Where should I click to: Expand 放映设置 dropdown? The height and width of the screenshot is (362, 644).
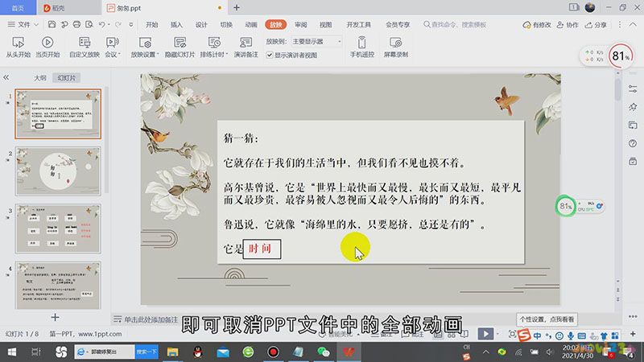coord(157,55)
